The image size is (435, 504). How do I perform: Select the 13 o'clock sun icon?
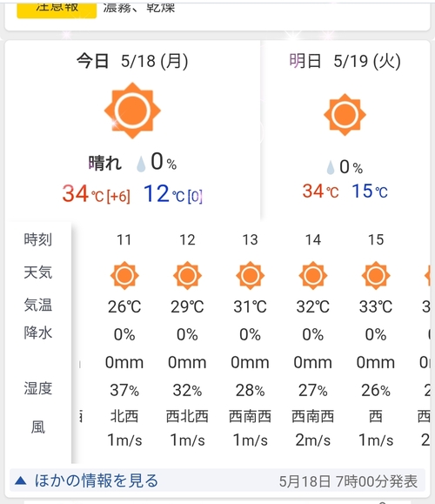(250, 275)
